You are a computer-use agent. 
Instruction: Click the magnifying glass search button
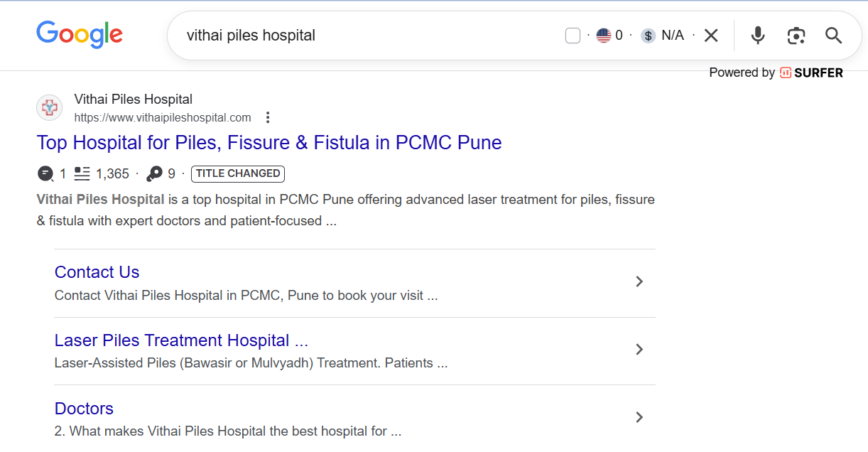pyautogui.click(x=833, y=36)
